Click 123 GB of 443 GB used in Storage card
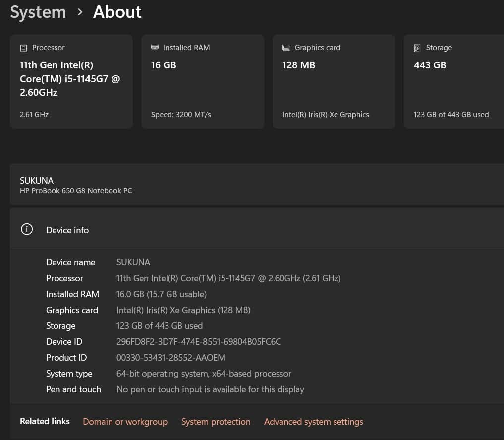 [451, 115]
